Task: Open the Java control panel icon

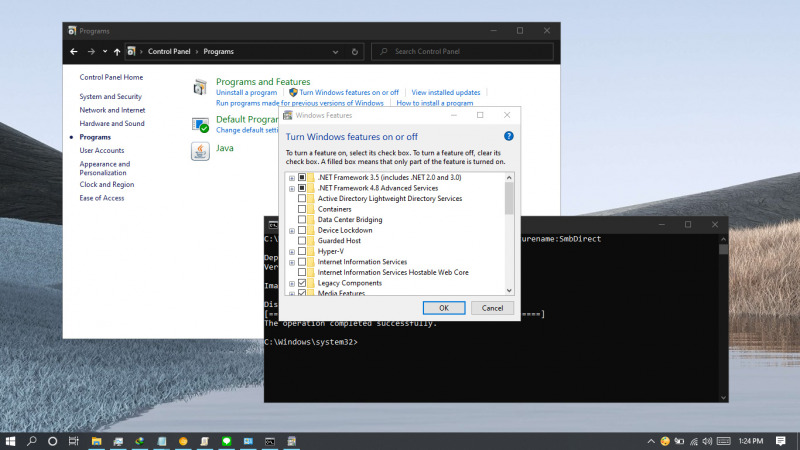Action: [x=200, y=151]
